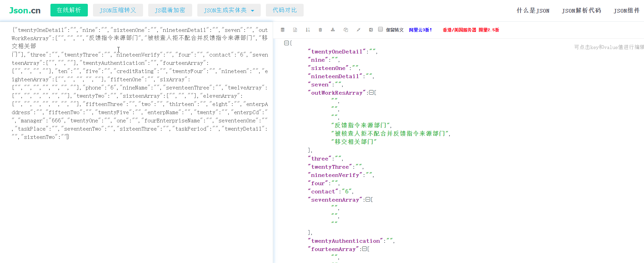Image resolution: width=644 pixels, height=263 pixels.
Task: Open JSON解析代码 link
Action: pos(581,11)
